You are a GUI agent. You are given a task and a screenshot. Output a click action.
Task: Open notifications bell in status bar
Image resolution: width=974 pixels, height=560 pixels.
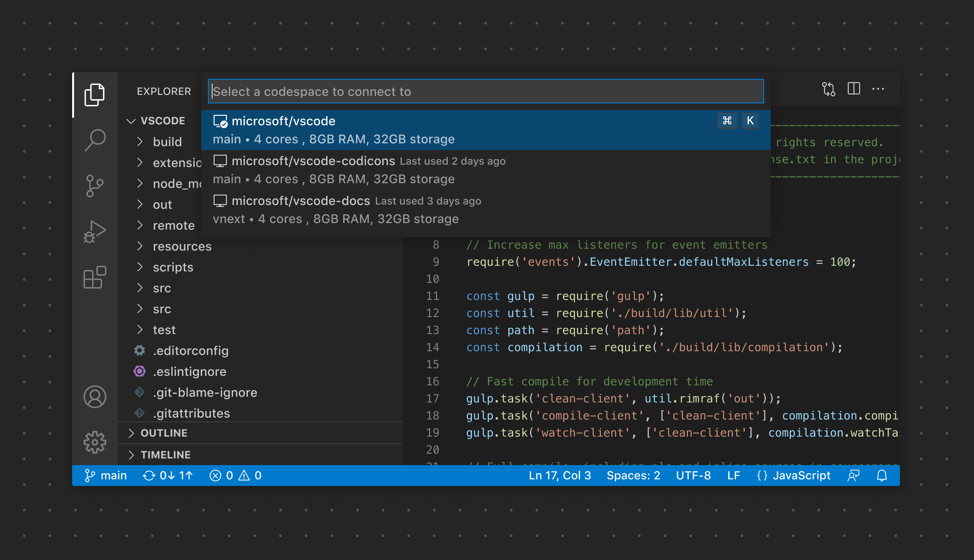pos(881,476)
